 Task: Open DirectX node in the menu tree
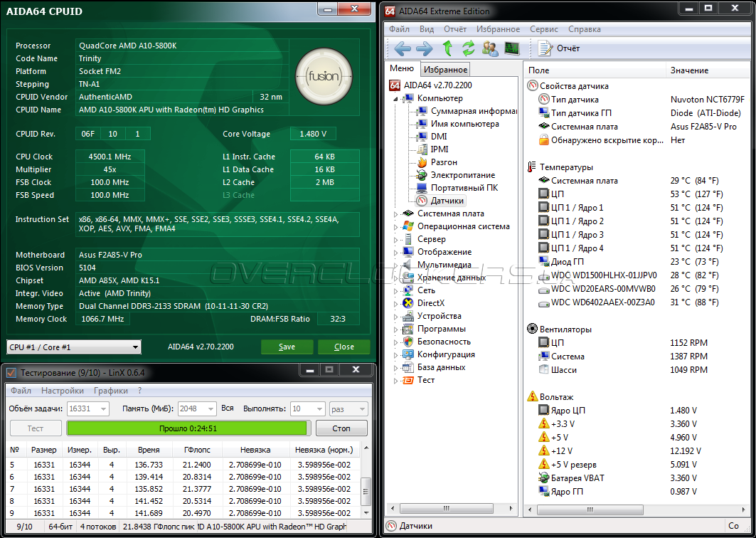coord(431,303)
